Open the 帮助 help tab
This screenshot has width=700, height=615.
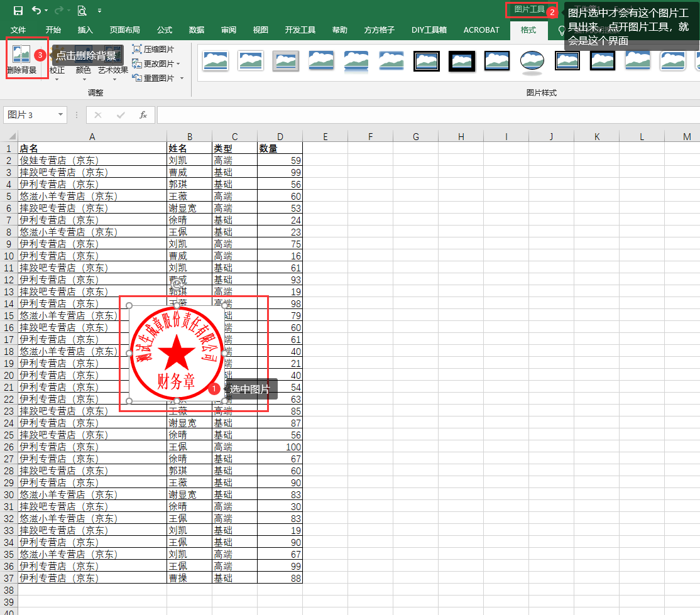tap(339, 30)
